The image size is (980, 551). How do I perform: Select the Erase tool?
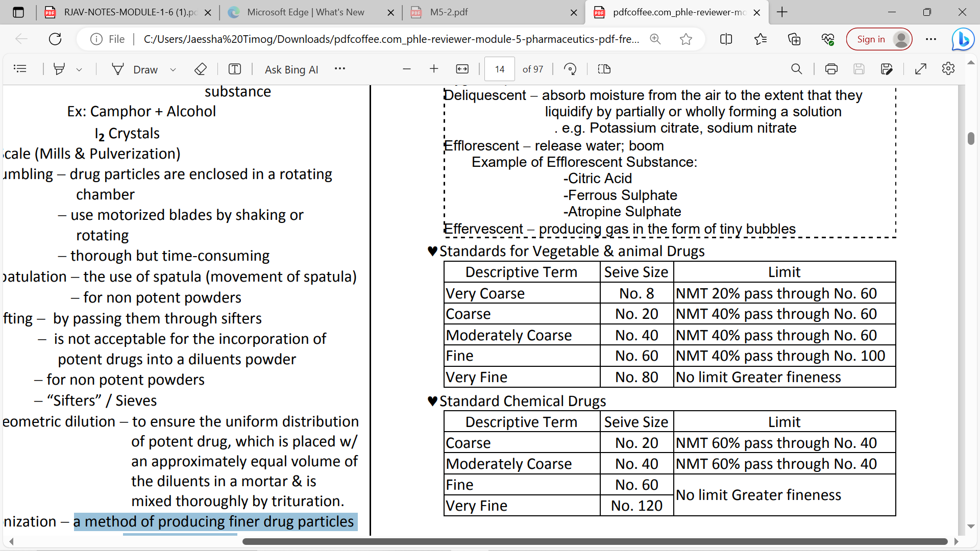[201, 69]
